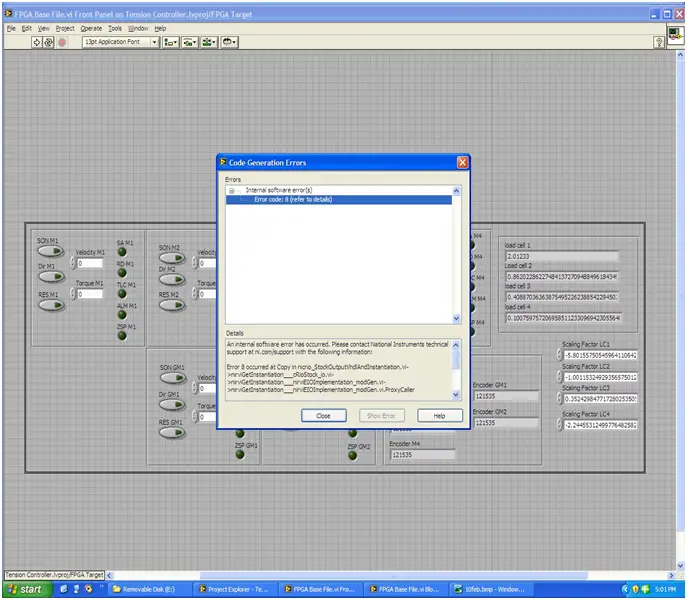Click the yellow shield system tray icon

[635, 589]
